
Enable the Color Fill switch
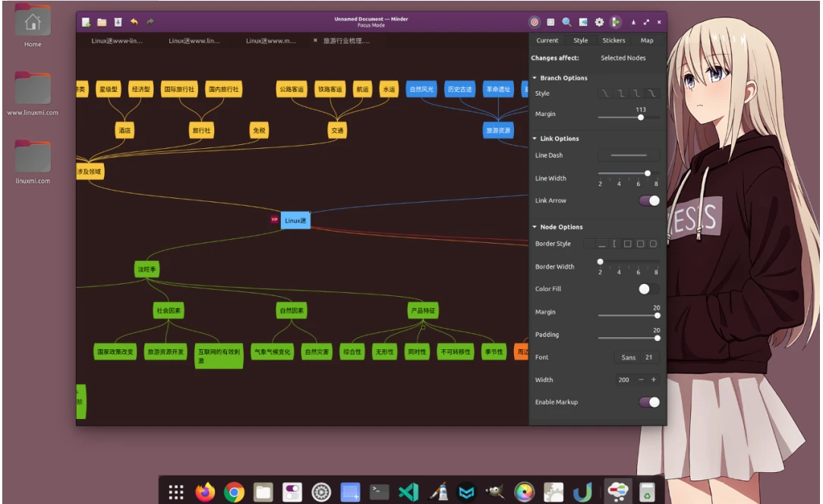(x=648, y=289)
